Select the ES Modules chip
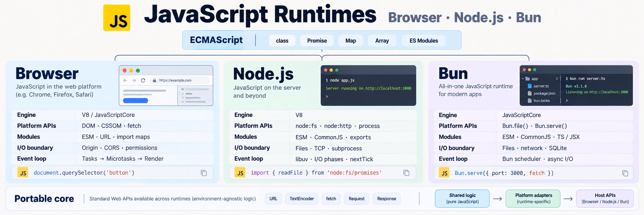The image size is (644, 215). pyautogui.click(x=424, y=41)
